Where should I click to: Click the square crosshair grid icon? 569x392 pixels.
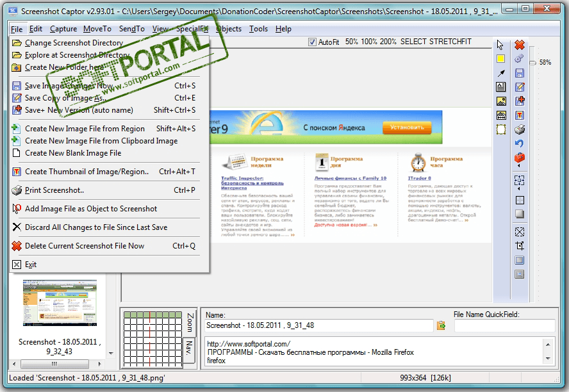[x=520, y=200]
